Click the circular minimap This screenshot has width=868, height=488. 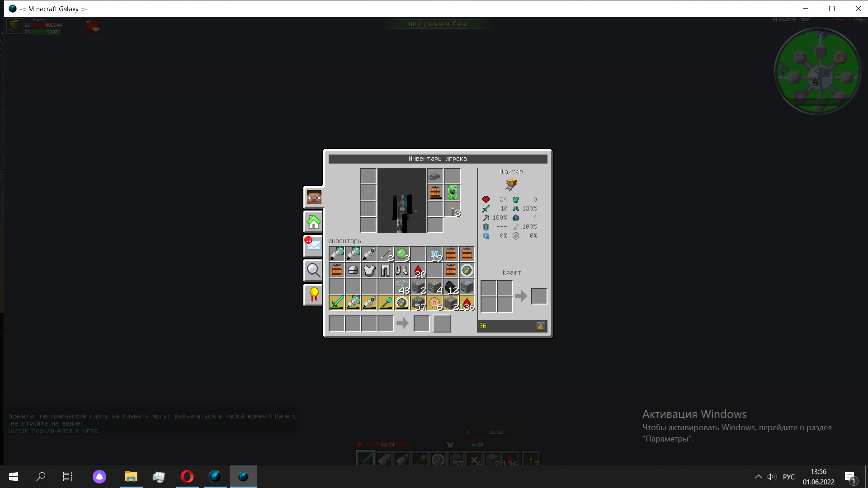(x=817, y=71)
